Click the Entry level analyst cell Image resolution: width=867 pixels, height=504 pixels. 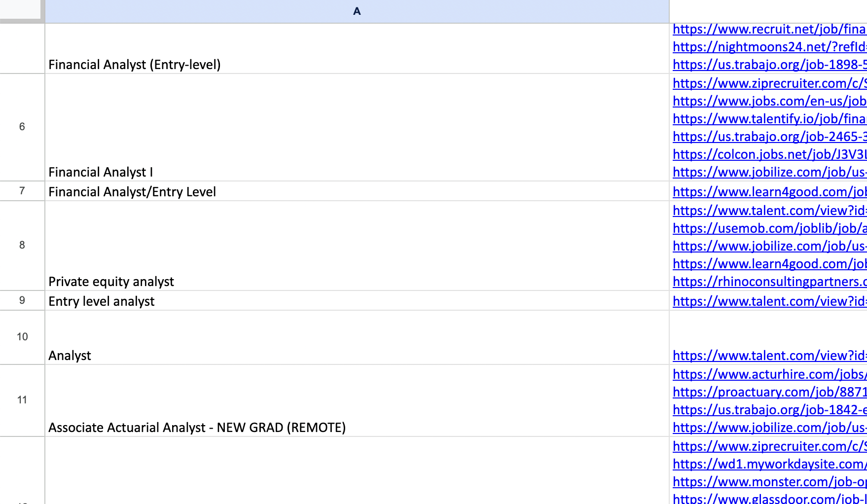point(102,301)
